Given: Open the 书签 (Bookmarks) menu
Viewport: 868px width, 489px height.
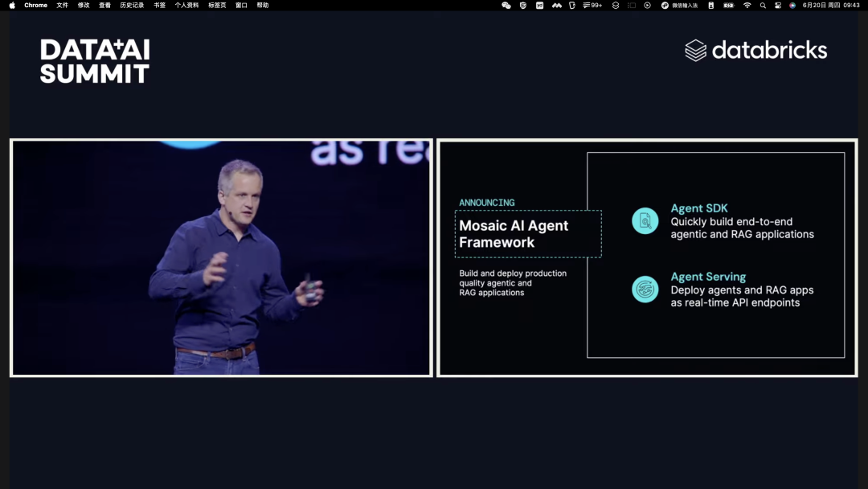Looking at the screenshot, I should [159, 5].
